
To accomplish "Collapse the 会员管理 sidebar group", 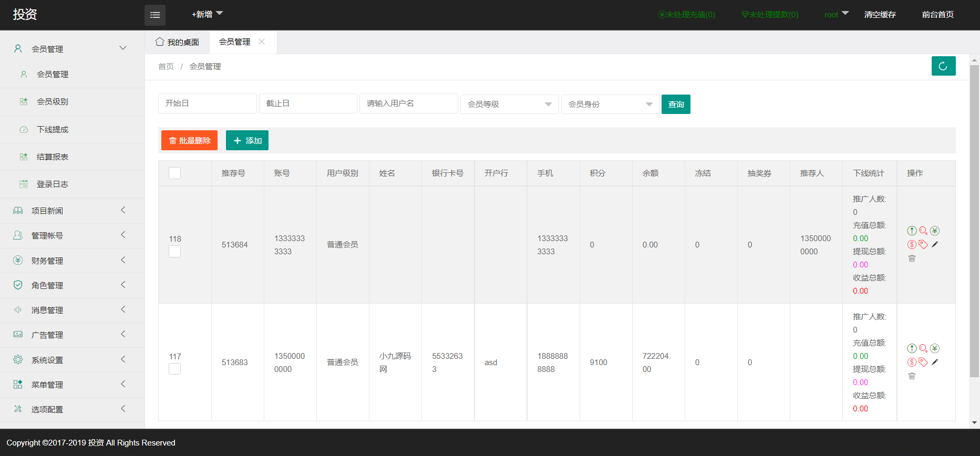I will coord(72,49).
